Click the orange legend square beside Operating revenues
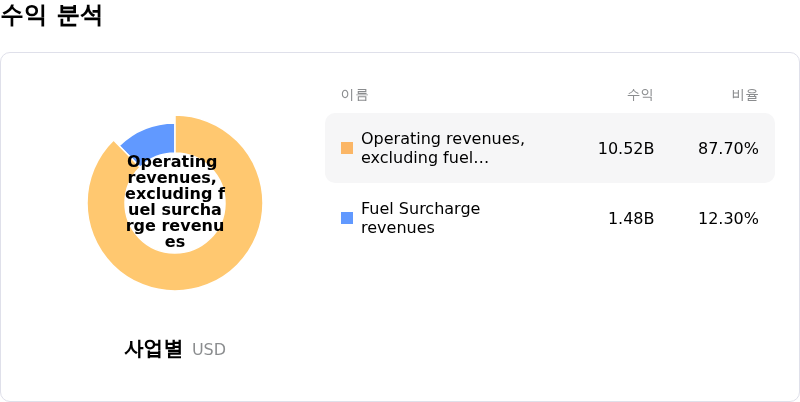This screenshot has height=402, width=800. (347, 148)
